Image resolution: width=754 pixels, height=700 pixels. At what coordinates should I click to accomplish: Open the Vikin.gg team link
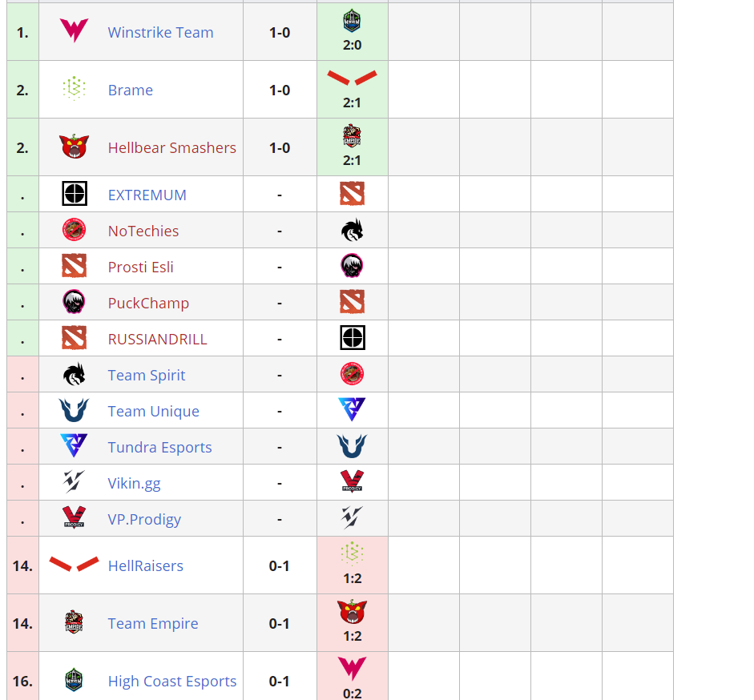click(x=134, y=484)
